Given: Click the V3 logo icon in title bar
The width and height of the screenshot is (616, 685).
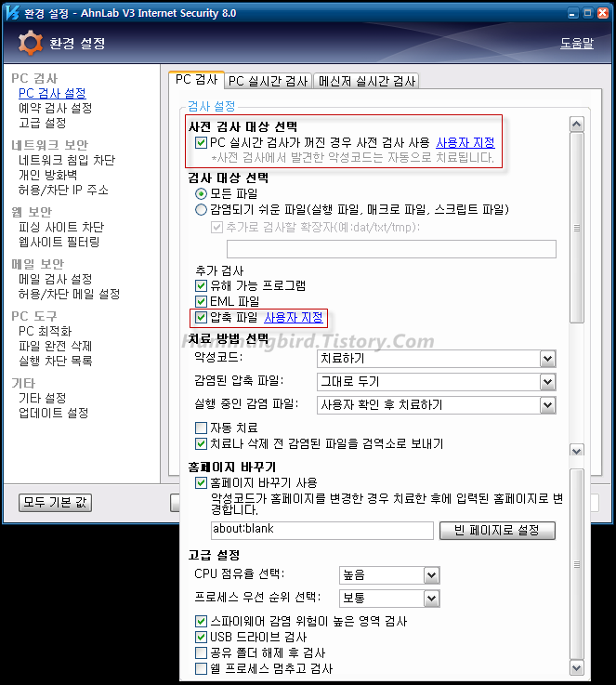Looking at the screenshot, I should pyautogui.click(x=9, y=13).
